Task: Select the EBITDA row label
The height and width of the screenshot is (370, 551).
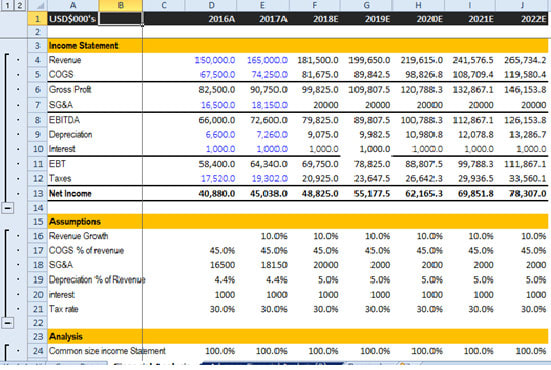Action: [64, 120]
